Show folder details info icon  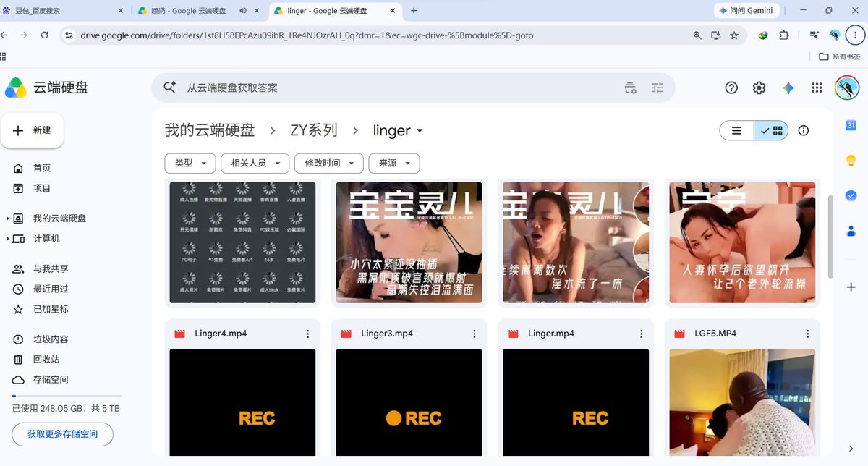click(x=803, y=130)
